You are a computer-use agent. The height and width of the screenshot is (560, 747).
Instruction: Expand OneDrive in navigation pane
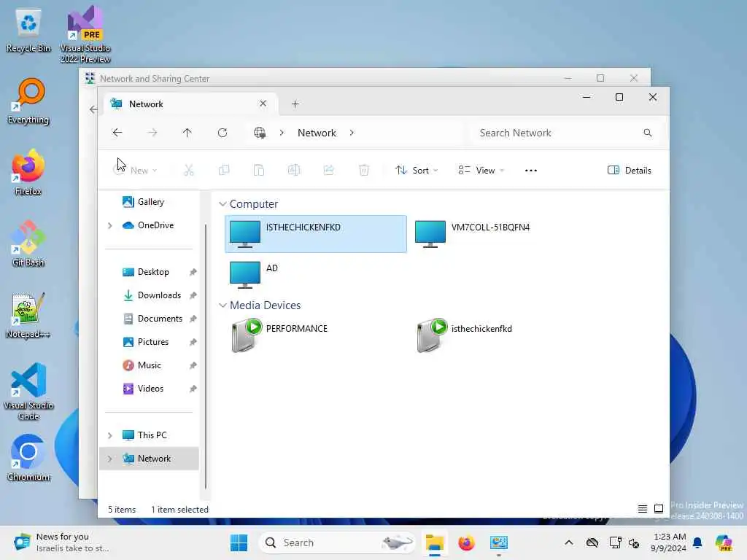tap(110, 226)
